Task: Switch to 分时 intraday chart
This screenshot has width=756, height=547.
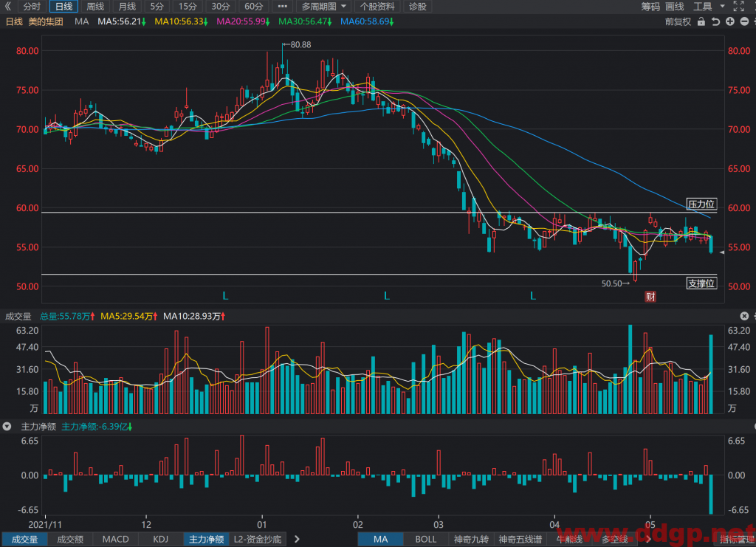Action: pyautogui.click(x=32, y=6)
